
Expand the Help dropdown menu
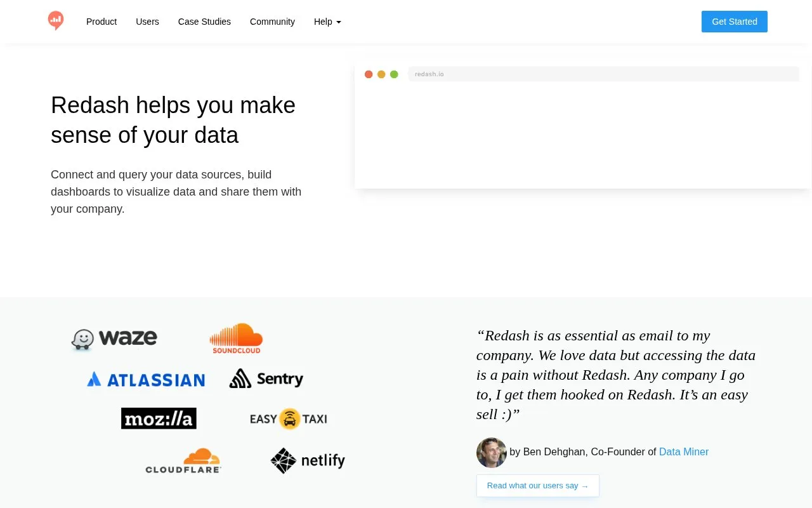[327, 22]
